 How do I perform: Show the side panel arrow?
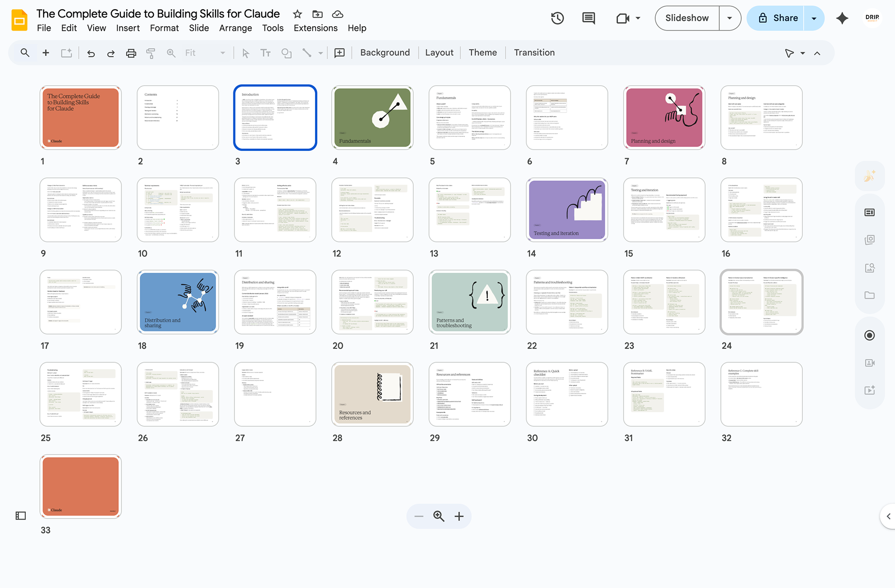888,516
